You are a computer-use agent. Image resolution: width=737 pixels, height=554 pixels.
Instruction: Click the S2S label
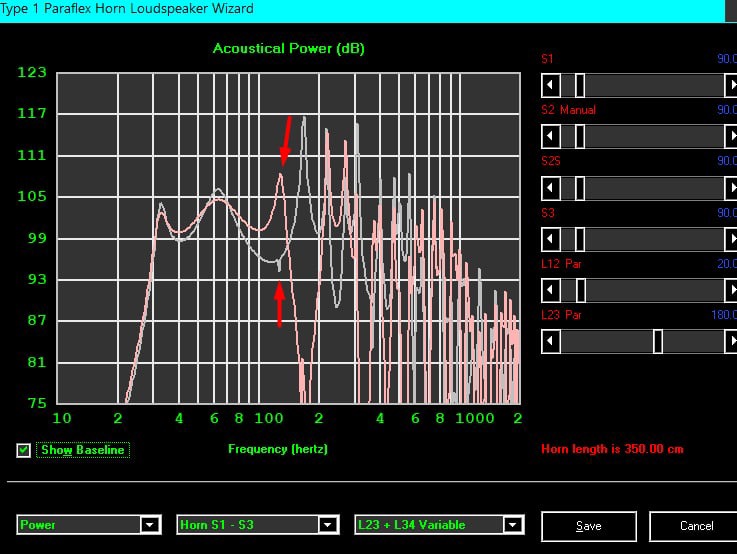point(551,161)
